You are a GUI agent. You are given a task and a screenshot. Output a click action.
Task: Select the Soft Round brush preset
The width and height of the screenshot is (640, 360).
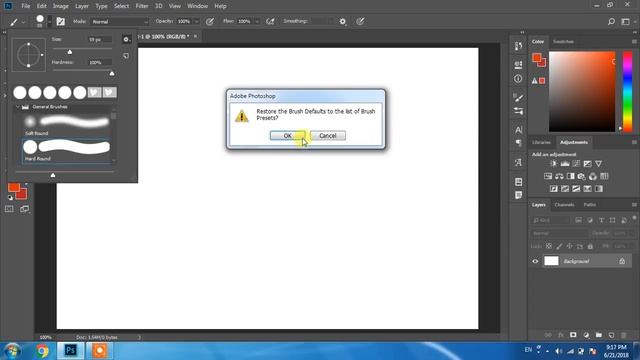pos(66,125)
